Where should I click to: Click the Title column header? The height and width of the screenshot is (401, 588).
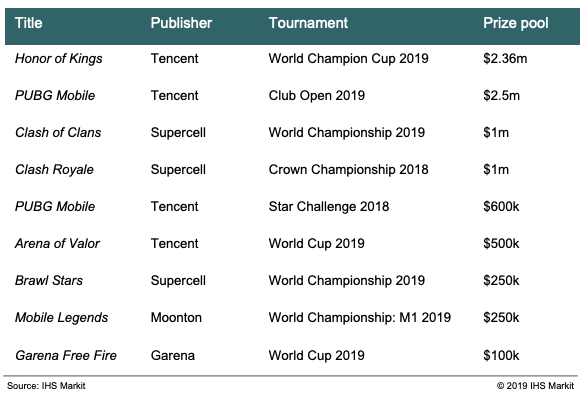click(28, 23)
